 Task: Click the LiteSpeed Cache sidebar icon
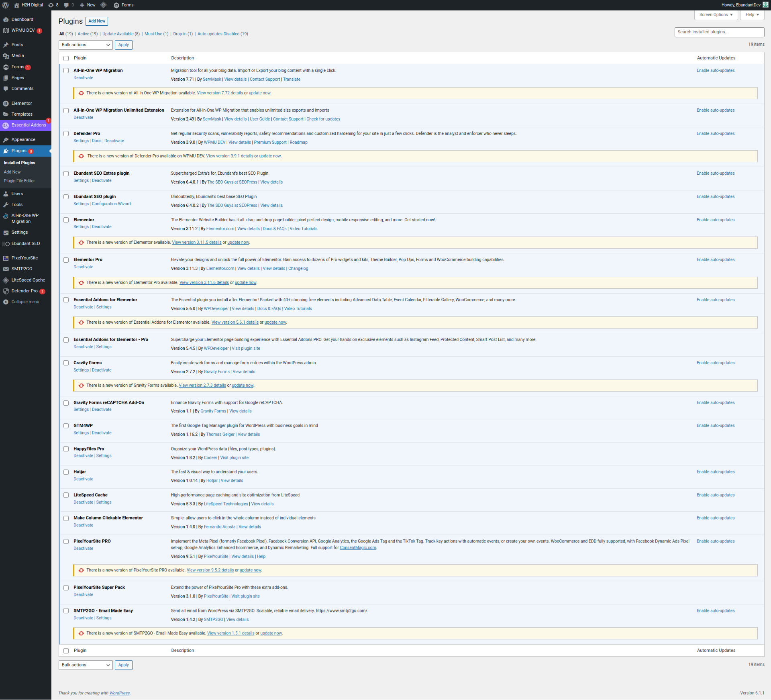tap(6, 280)
